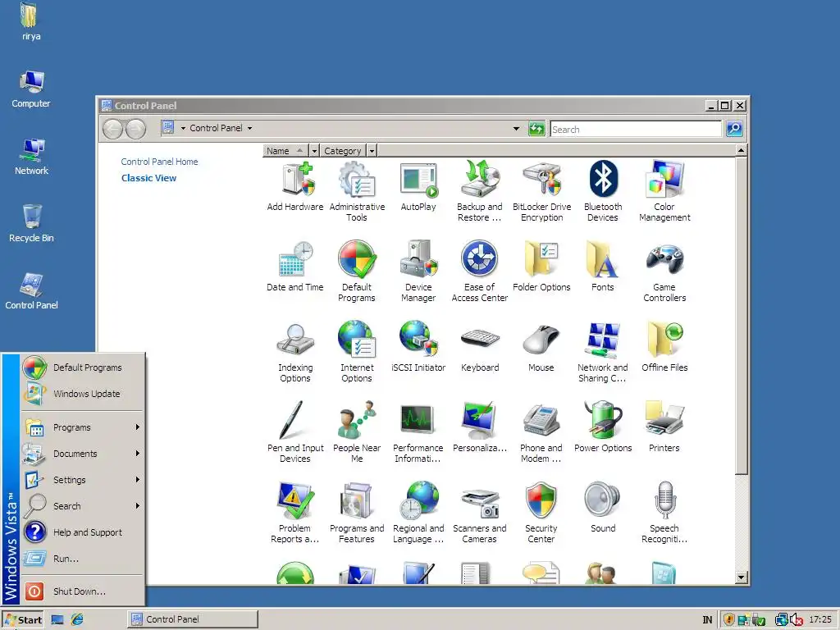Expand the Category column dropdown arrow
840x630 pixels.
click(372, 151)
